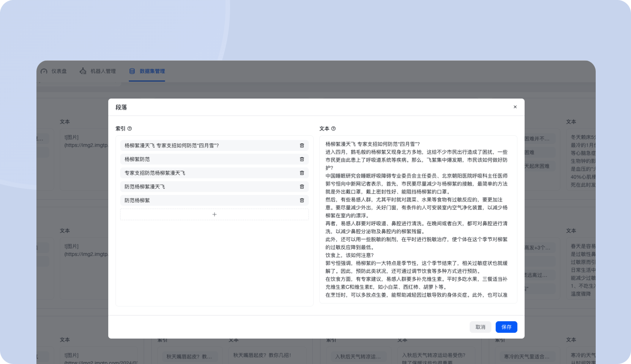Delete the index "杨柳絮防范"

click(302, 159)
